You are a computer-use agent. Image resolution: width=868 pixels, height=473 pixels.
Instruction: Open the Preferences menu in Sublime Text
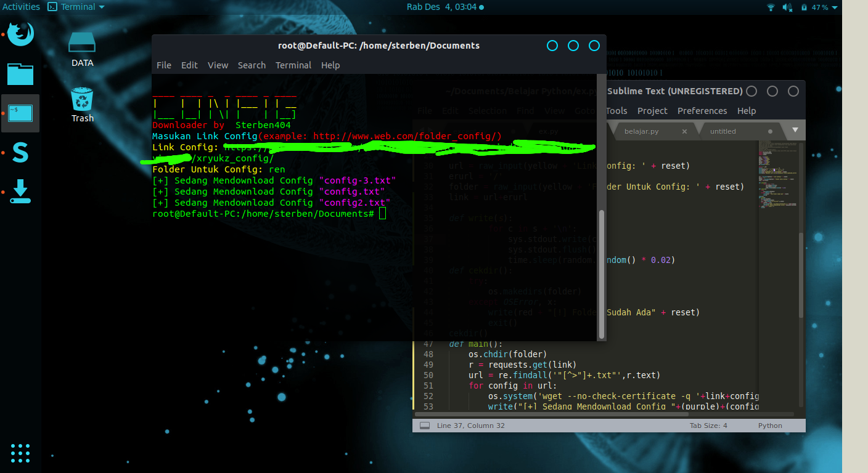(x=702, y=111)
